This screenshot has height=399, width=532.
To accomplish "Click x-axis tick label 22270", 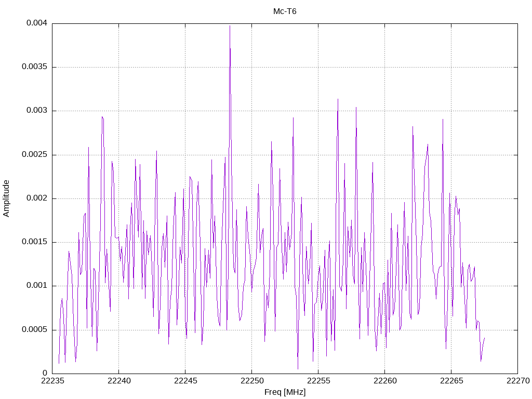I will [x=518, y=381].
